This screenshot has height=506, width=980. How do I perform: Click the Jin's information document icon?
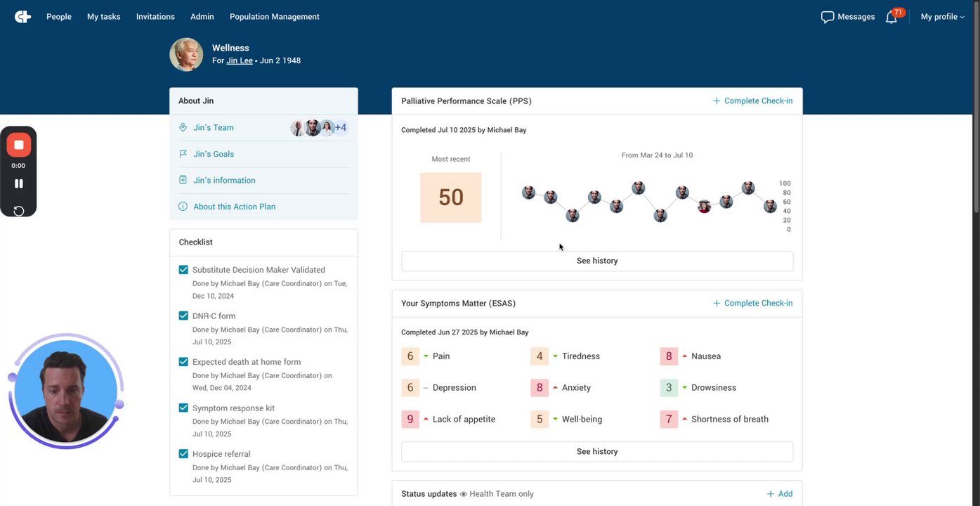click(x=183, y=181)
